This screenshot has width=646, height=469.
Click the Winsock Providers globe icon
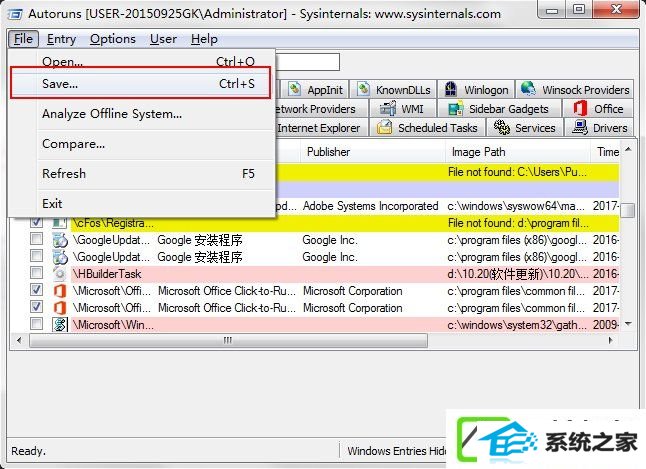pyautogui.click(x=528, y=88)
